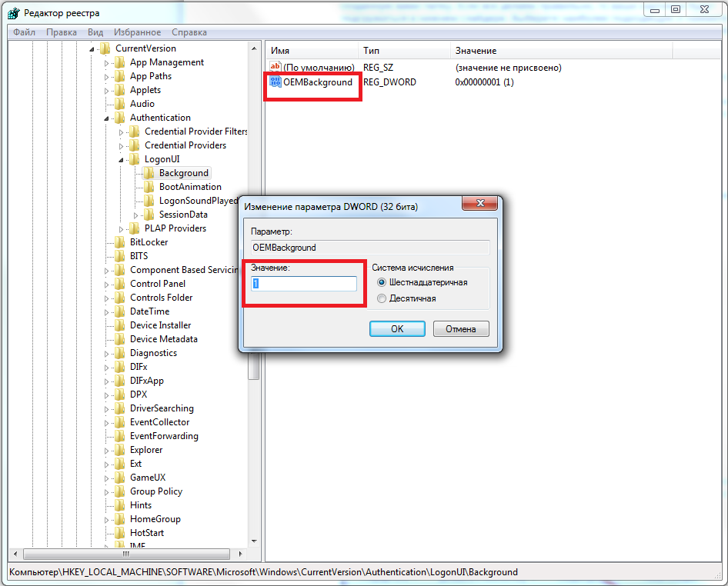Click the tree pane horizontal scrollbar
Viewport: 728px width, 586px height.
pyautogui.click(x=131, y=554)
